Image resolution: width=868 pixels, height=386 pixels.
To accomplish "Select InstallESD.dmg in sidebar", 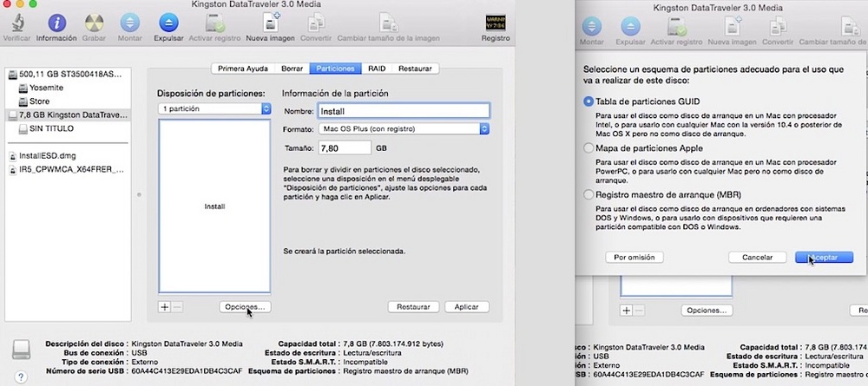I will [x=68, y=156].
